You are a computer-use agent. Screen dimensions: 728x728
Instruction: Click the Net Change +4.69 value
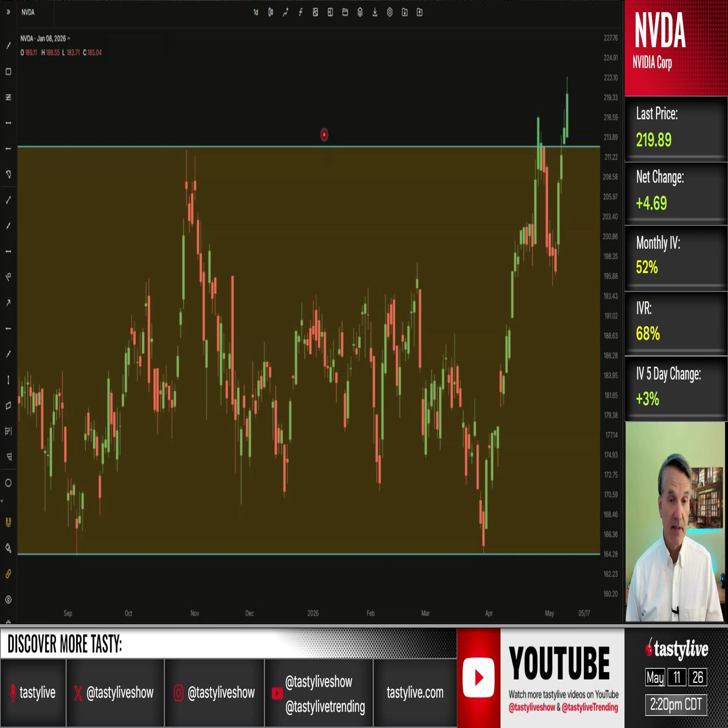point(652,203)
